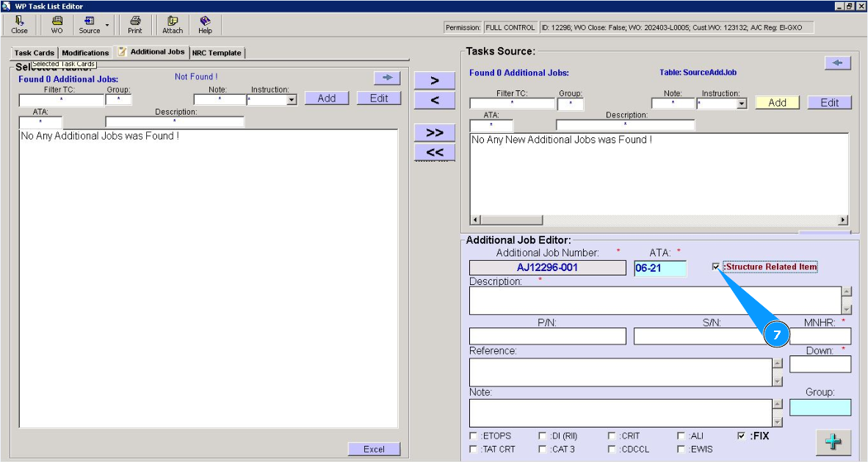Switch to the Task Cards tab

(x=34, y=53)
